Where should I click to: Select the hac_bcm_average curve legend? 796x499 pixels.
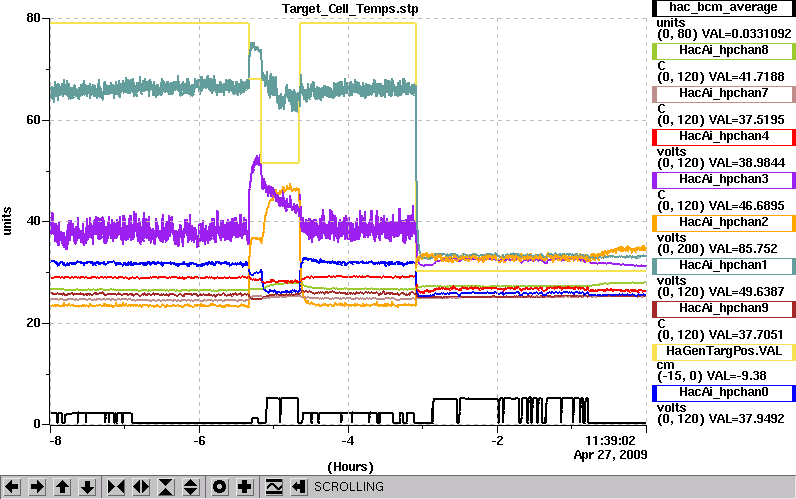coord(723,8)
